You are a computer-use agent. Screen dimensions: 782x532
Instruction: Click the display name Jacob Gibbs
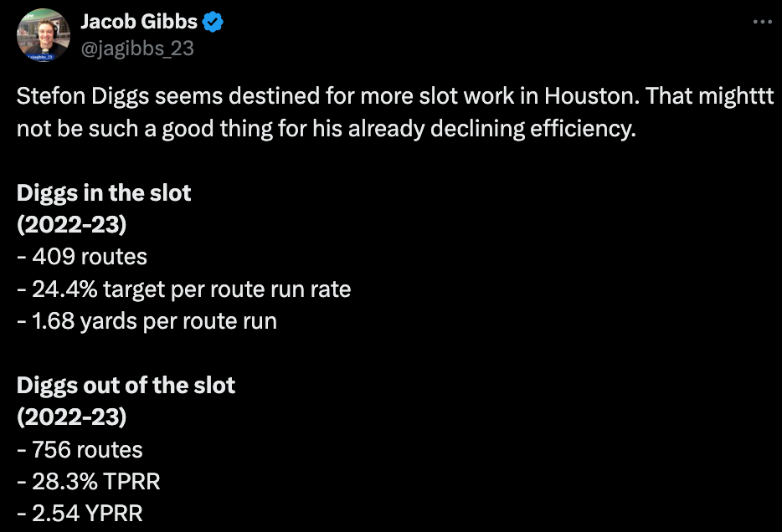pos(139,22)
